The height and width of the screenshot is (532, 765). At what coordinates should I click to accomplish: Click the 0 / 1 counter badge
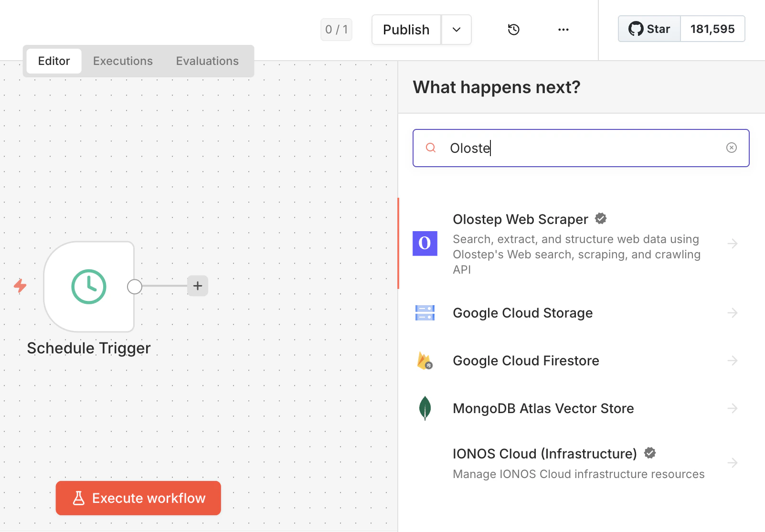336,30
